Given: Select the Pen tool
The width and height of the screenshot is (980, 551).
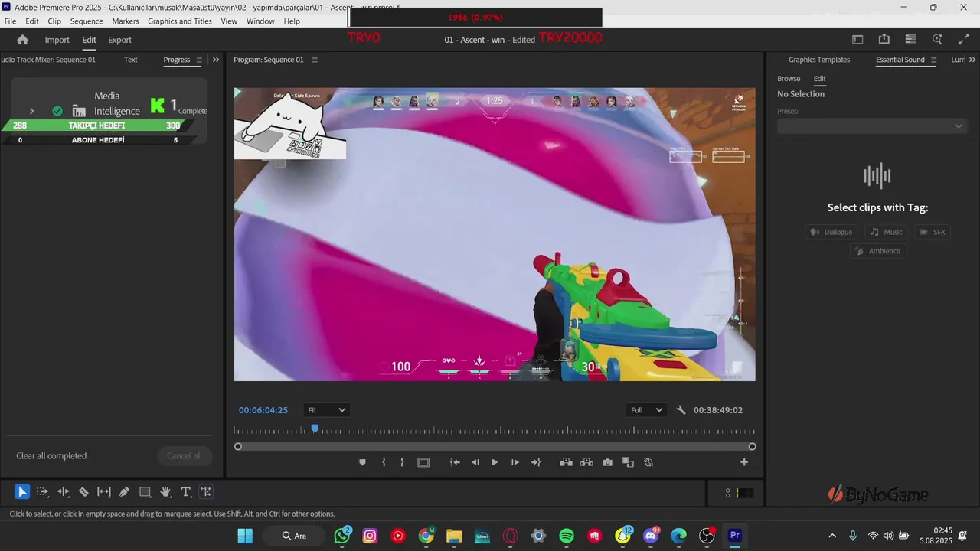Looking at the screenshot, I should point(124,492).
